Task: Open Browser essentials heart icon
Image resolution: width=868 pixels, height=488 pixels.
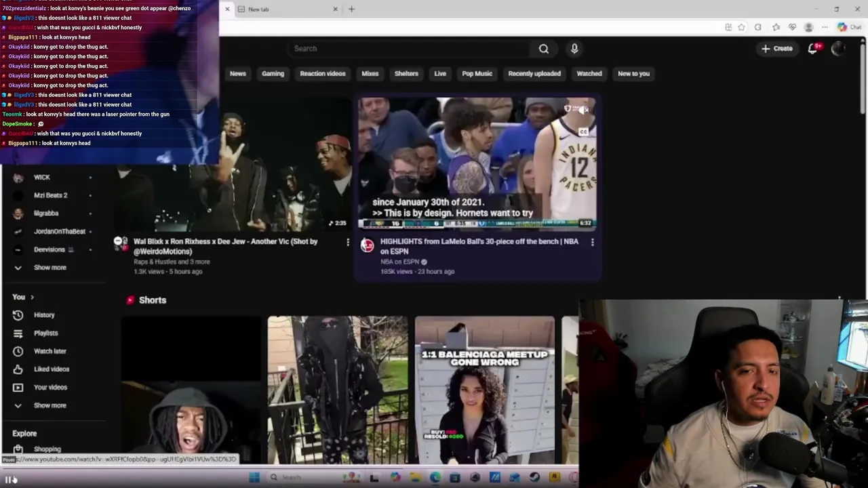Action: (792, 27)
